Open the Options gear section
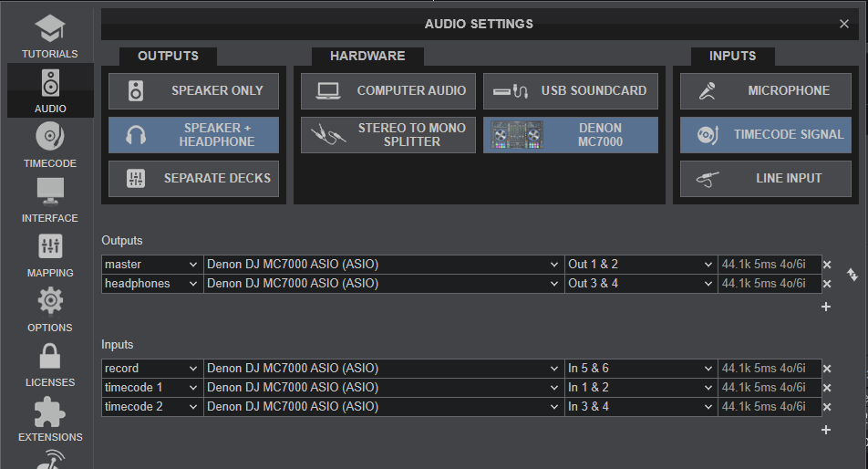 (x=50, y=309)
